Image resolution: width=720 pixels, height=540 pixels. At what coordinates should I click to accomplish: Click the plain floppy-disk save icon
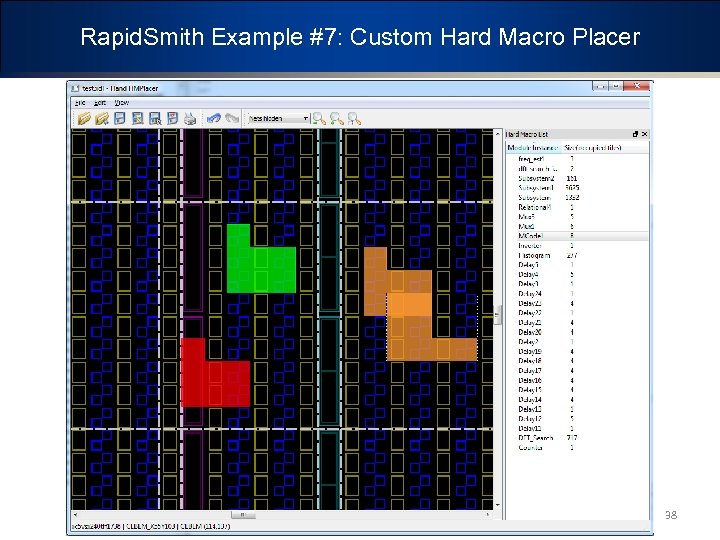point(119,119)
